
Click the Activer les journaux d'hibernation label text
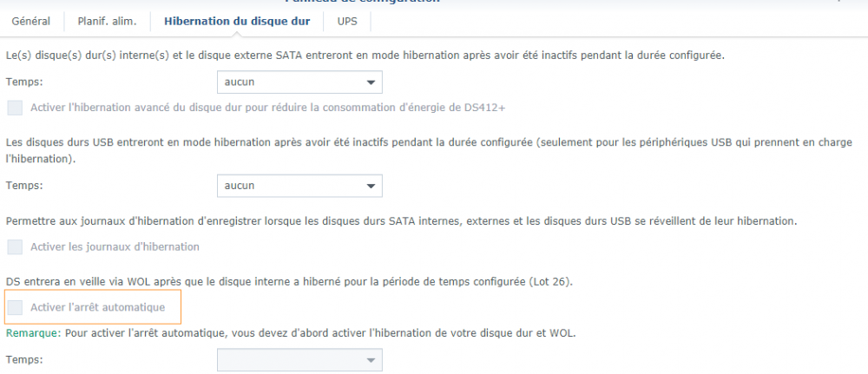pyautogui.click(x=115, y=246)
